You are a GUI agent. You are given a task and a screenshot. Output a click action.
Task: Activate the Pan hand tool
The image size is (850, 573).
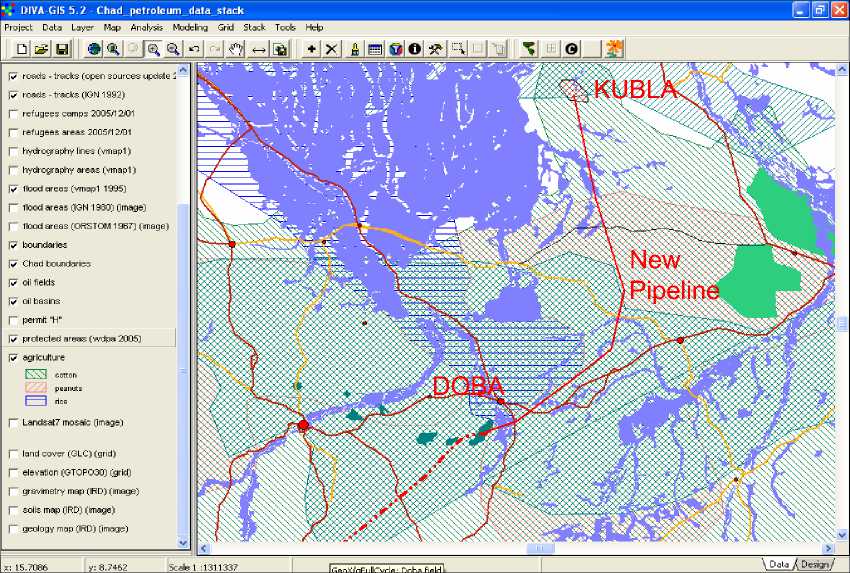236,48
